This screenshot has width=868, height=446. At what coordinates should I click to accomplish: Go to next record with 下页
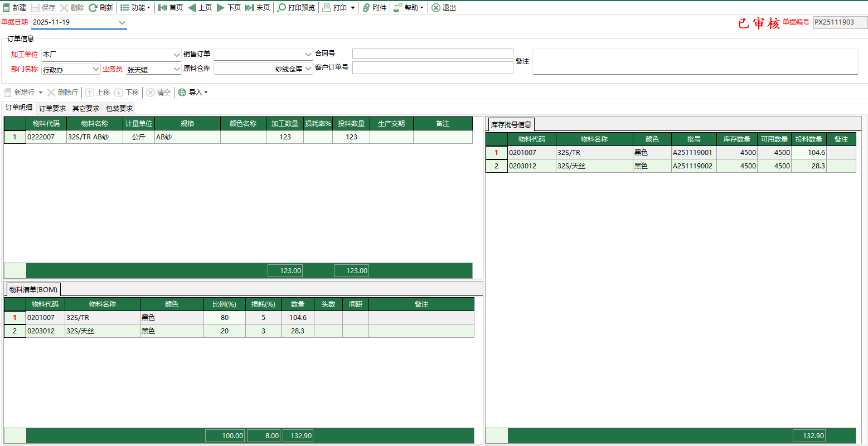pos(229,8)
